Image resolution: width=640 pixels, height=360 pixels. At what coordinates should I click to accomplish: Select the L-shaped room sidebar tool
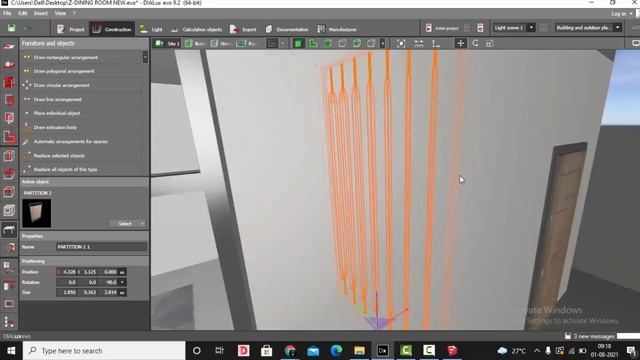coord(9,137)
